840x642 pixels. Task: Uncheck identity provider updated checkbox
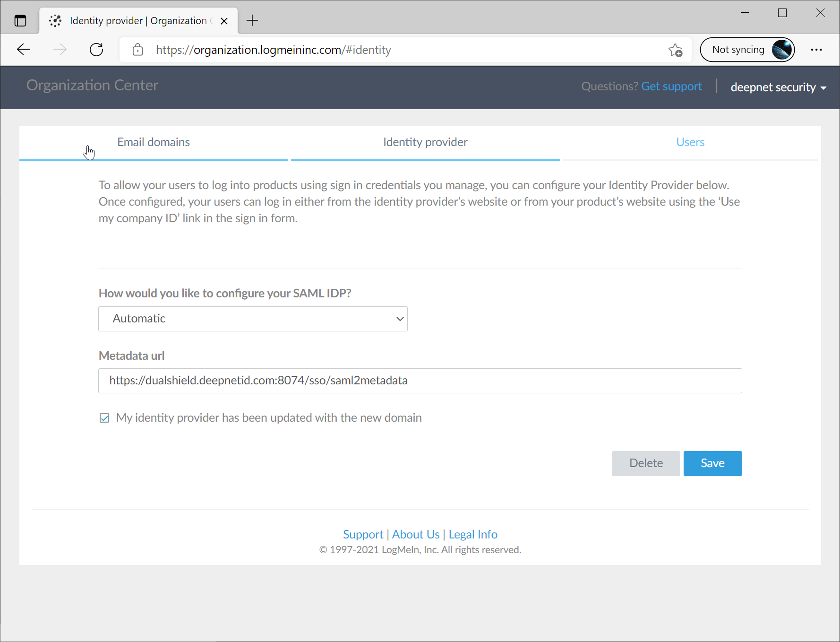coord(104,418)
